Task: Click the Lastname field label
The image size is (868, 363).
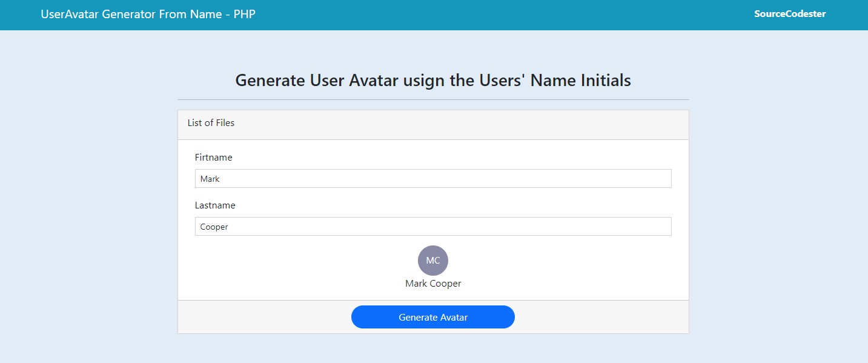Action: pos(215,205)
